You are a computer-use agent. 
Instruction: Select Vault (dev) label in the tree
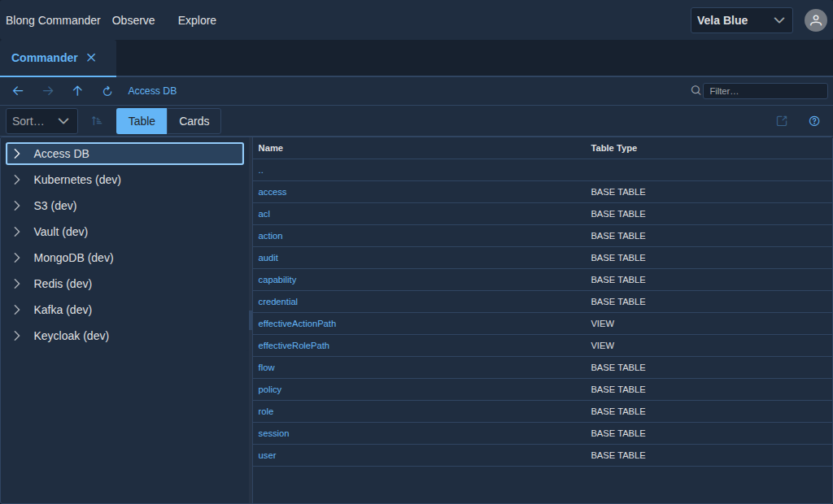(x=60, y=232)
